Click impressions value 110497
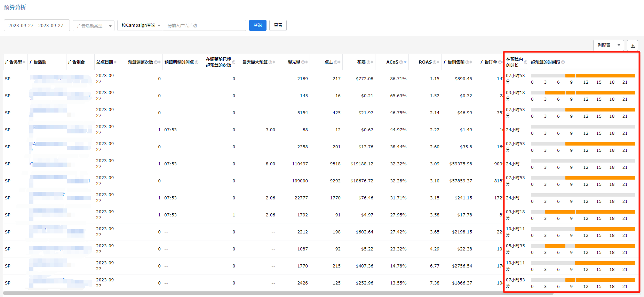 [300, 164]
